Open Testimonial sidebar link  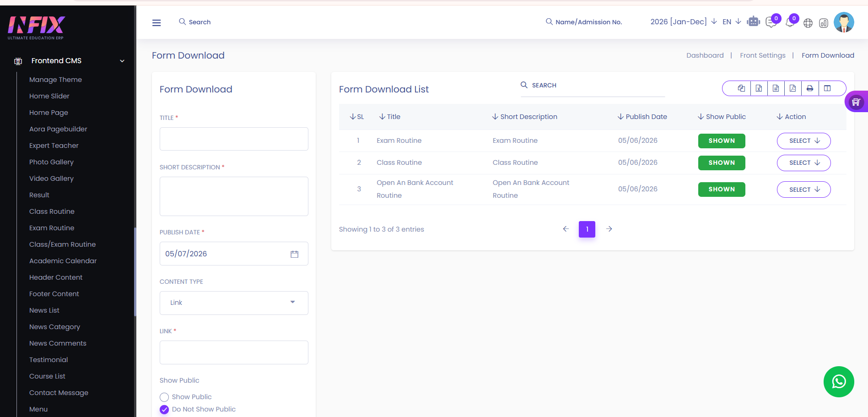click(x=49, y=360)
